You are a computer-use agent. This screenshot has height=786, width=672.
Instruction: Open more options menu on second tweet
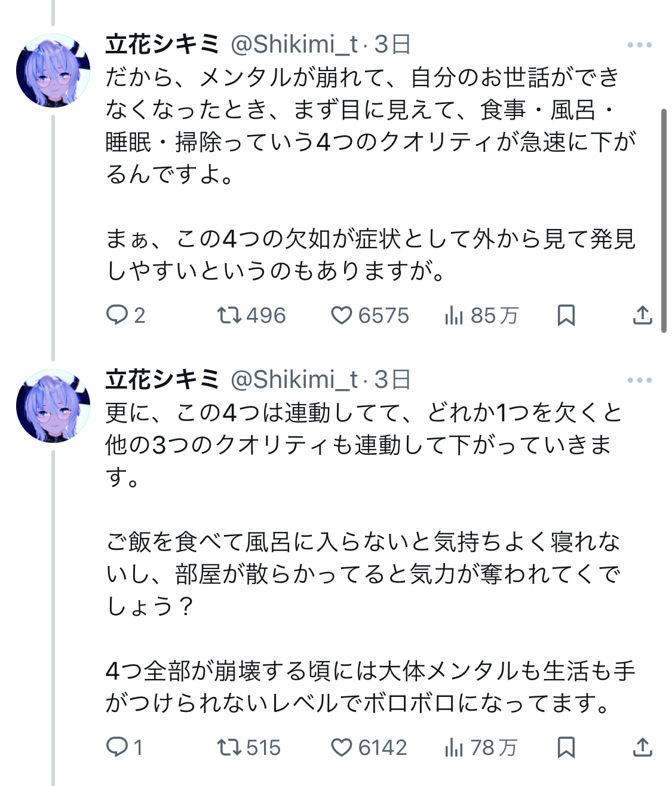(x=640, y=380)
